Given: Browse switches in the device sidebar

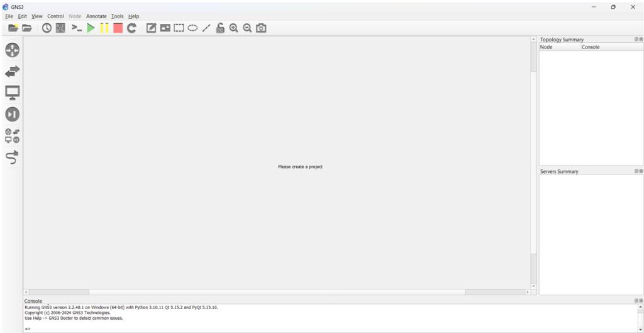Looking at the screenshot, I should 12,71.
